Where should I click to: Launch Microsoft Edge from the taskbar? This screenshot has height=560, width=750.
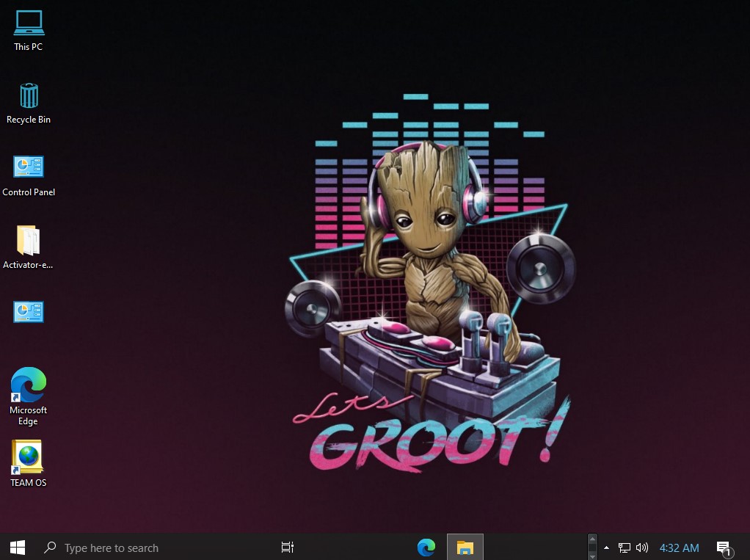click(x=426, y=548)
